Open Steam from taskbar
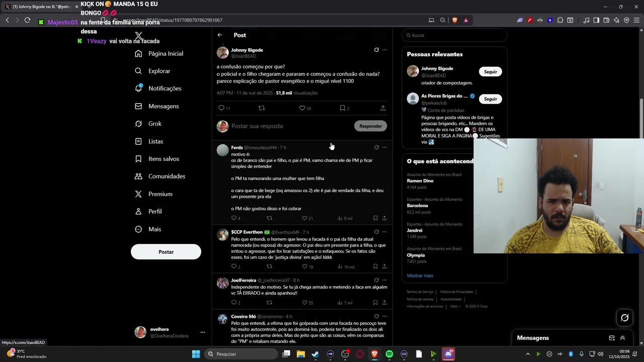Image resolution: width=644 pixels, height=362 pixels. coord(315,354)
